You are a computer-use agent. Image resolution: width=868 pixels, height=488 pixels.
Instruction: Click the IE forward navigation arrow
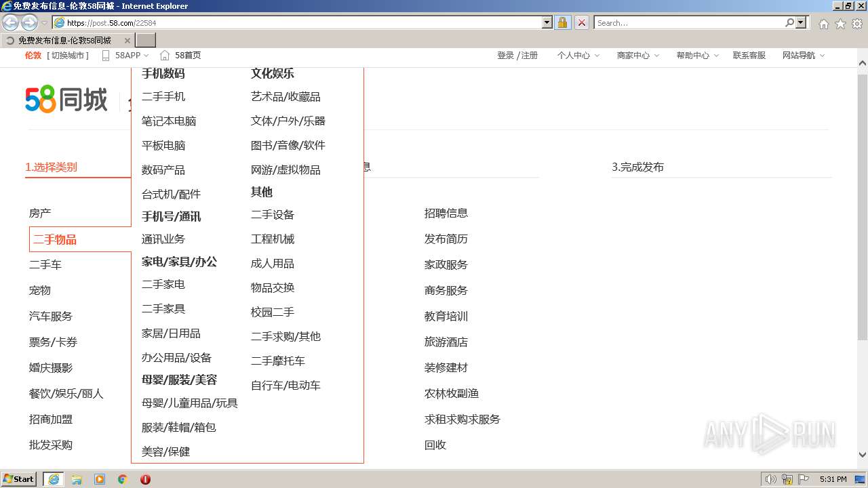coord(29,22)
